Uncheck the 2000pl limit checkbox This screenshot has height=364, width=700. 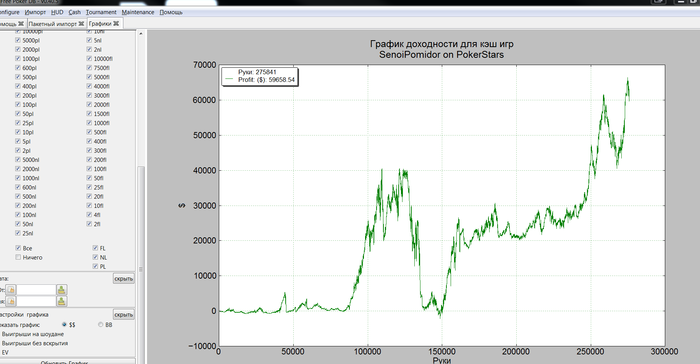[x=18, y=50]
